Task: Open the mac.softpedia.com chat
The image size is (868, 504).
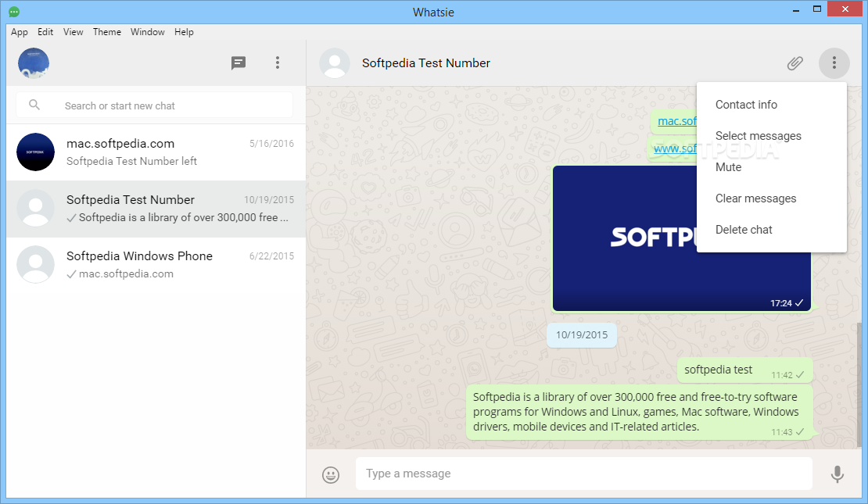Action: click(x=156, y=152)
